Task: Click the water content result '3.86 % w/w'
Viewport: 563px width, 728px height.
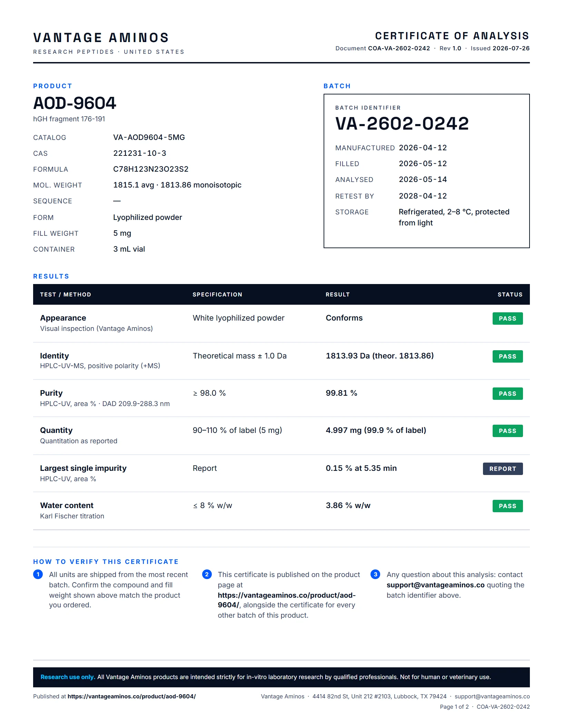Action: [348, 505]
